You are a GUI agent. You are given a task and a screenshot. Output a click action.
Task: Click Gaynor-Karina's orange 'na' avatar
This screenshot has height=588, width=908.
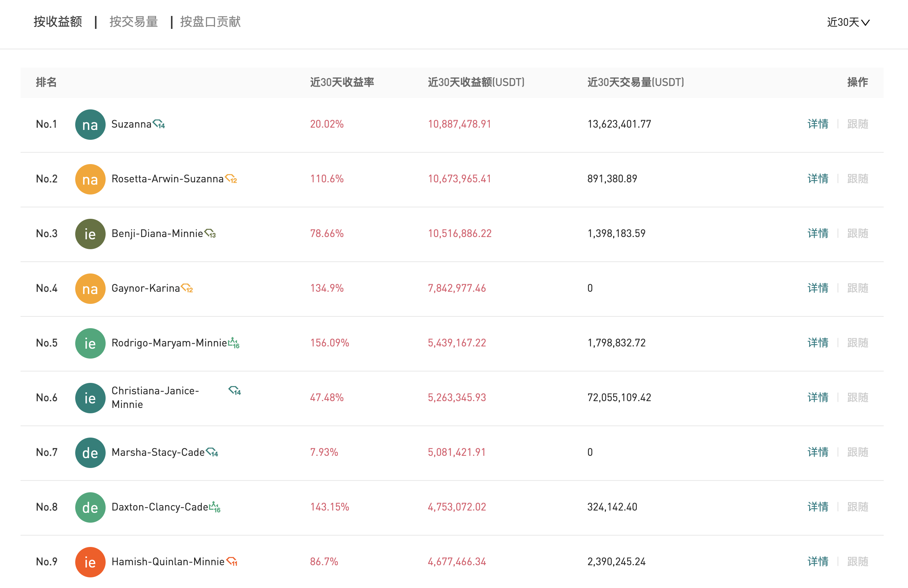90,289
